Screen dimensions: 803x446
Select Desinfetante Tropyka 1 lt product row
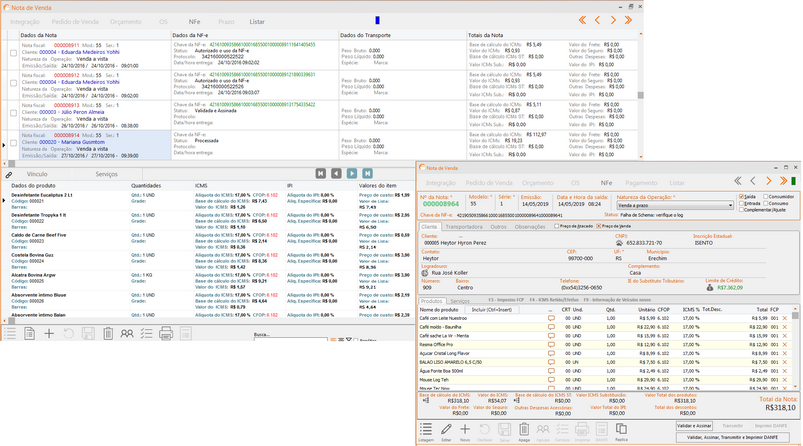tap(206, 221)
